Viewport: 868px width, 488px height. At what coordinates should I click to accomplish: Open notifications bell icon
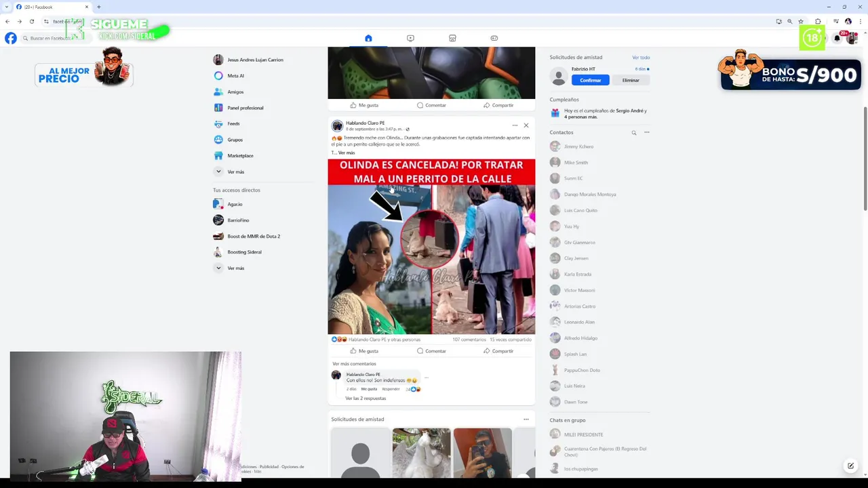837,38
